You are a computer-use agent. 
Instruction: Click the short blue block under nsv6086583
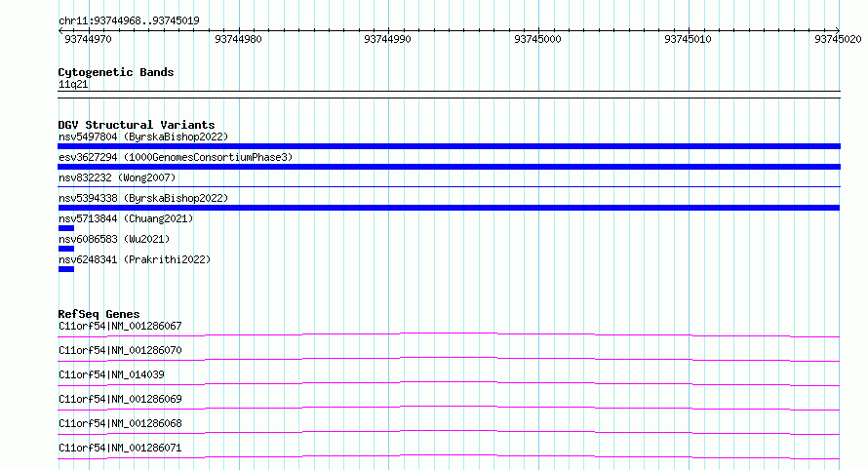click(66, 249)
